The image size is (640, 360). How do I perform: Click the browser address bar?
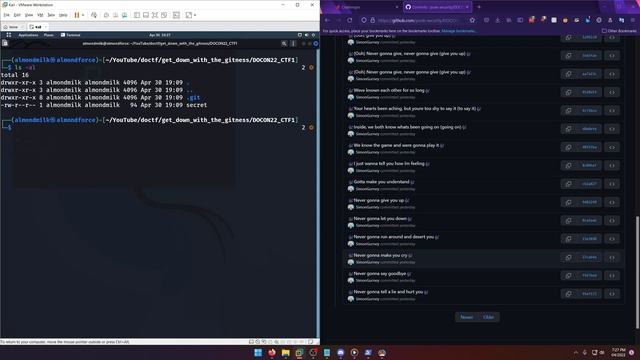(420, 20)
